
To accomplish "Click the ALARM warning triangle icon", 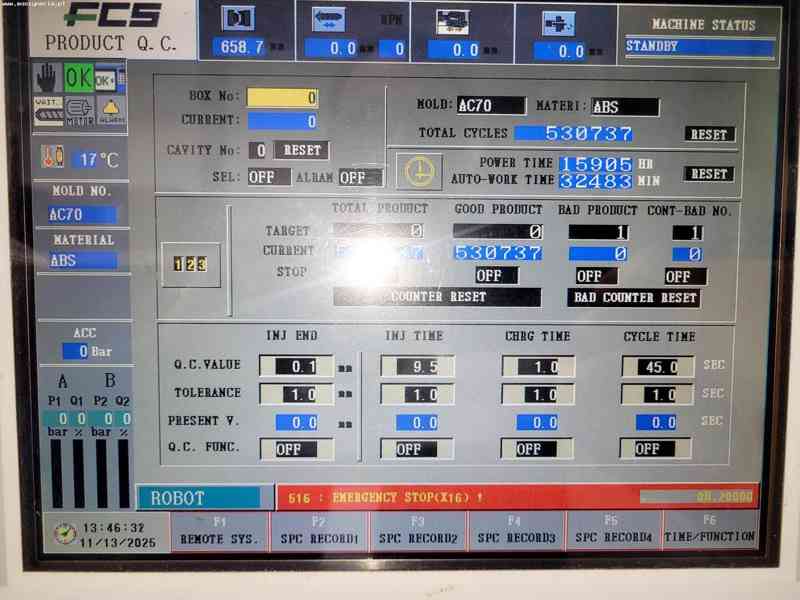I will pos(111,110).
